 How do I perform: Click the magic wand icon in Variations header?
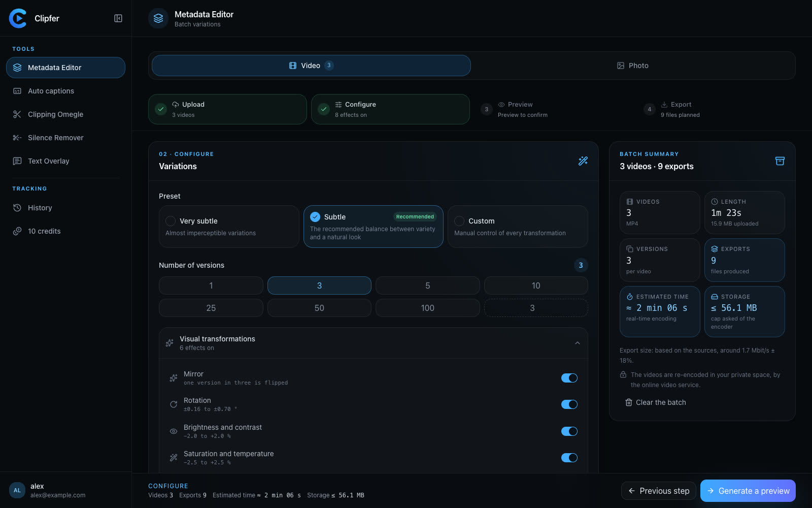click(x=583, y=161)
